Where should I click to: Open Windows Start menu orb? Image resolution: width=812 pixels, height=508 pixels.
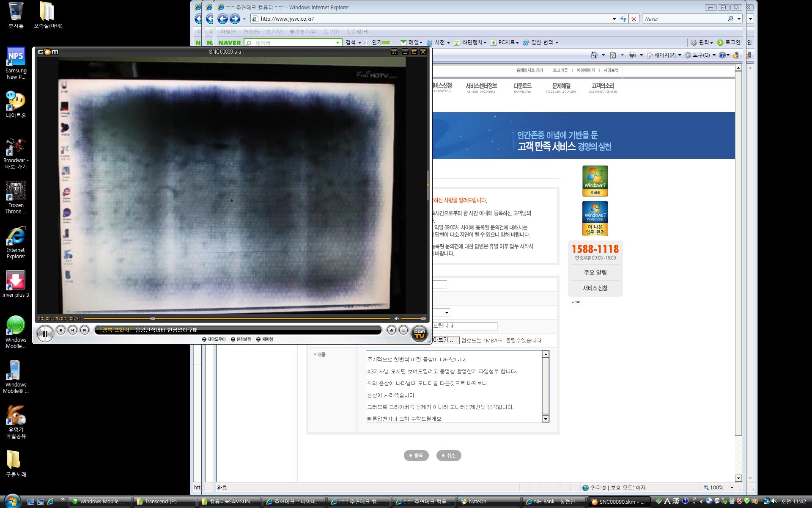point(12,501)
